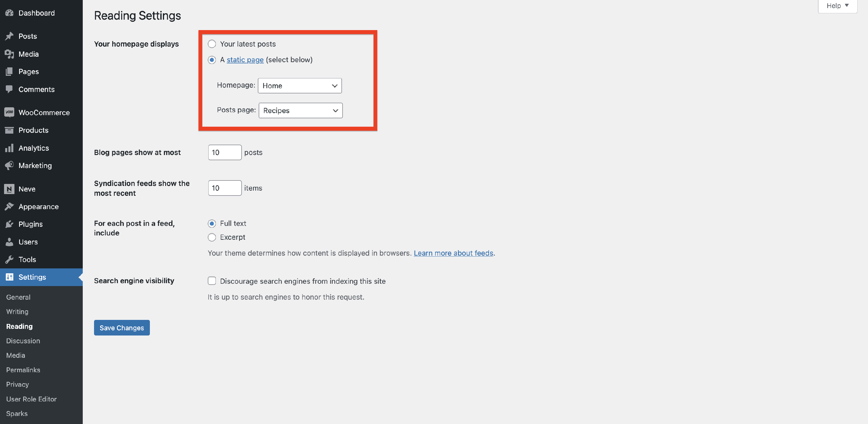Viewport: 868px width, 424px height.
Task: Click the WooCommerce logo icon
Action: (9, 112)
